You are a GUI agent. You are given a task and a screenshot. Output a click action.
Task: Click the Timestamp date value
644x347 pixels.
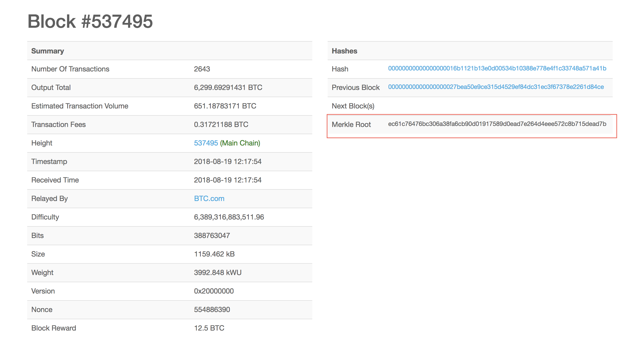(228, 161)
